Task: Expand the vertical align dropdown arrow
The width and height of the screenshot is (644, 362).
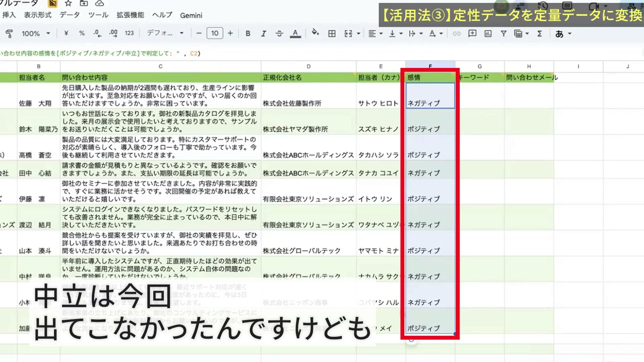Action: coord(401,34)
